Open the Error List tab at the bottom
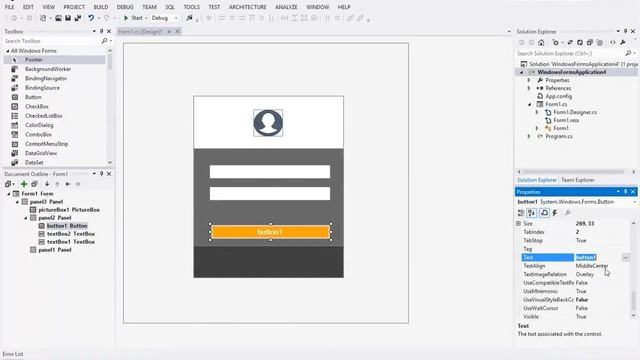Viewport: 640px width, 360px height. (x=13, y=354)
